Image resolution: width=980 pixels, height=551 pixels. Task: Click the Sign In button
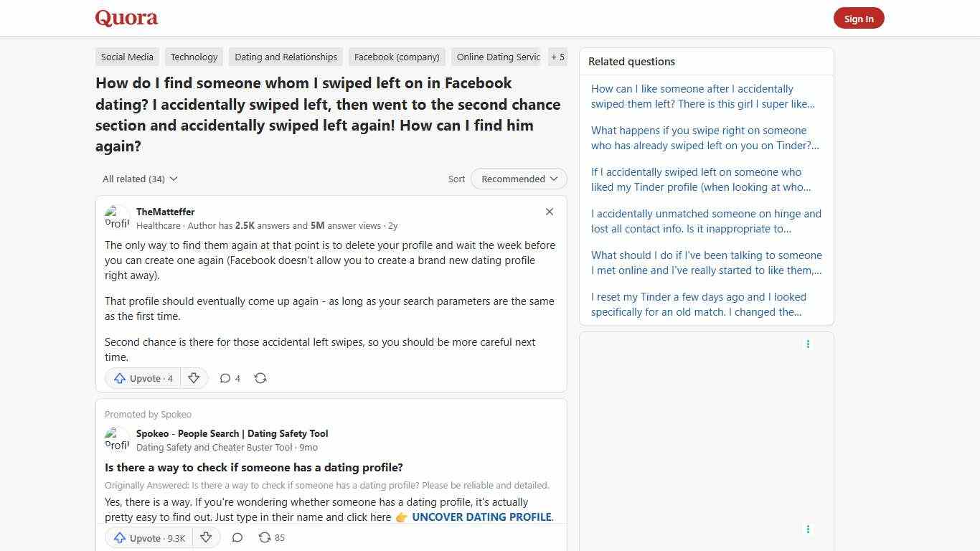pos(859,18)
